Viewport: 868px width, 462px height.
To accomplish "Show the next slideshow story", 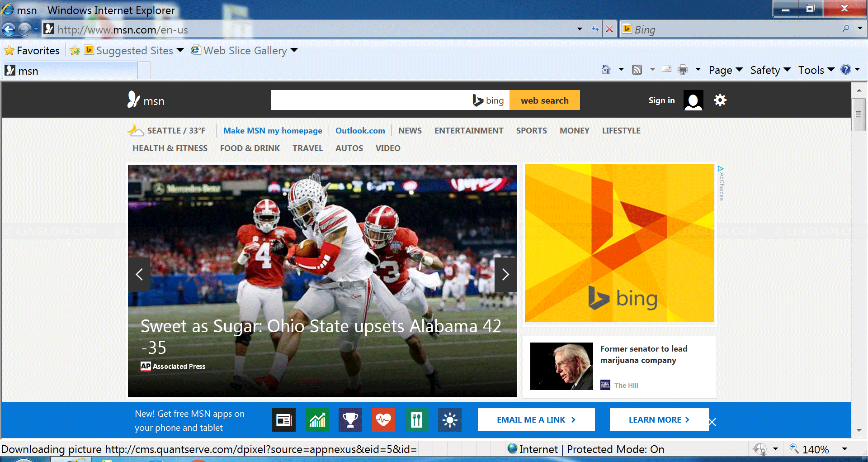I will pyautogui.click(x=505, y=274).
